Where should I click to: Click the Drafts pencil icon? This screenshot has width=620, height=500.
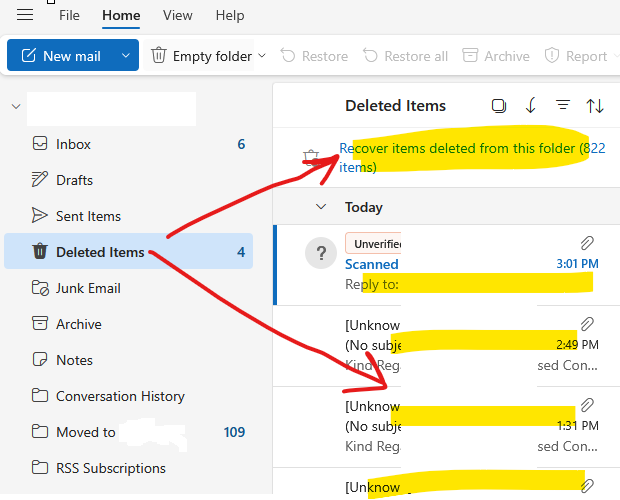pyautogui.click(x=40, y=179)
